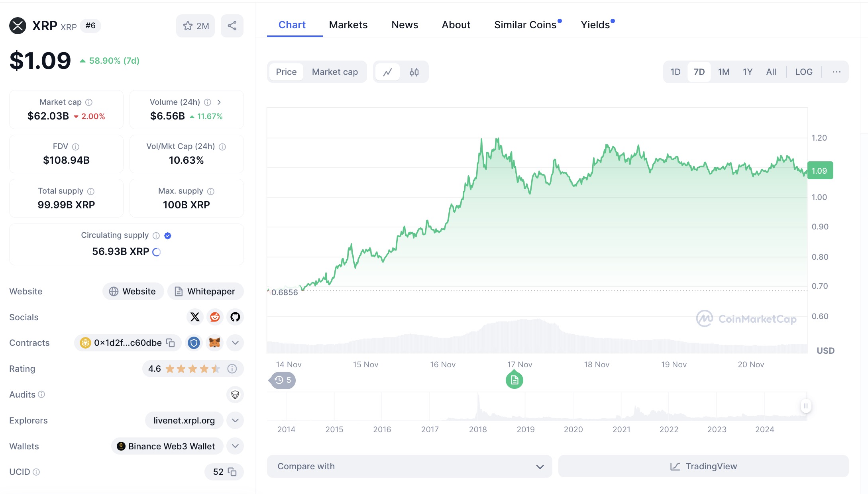Open the XRP Website link
The width and height of the screenshot is (868, 494).
click(133, 291)
